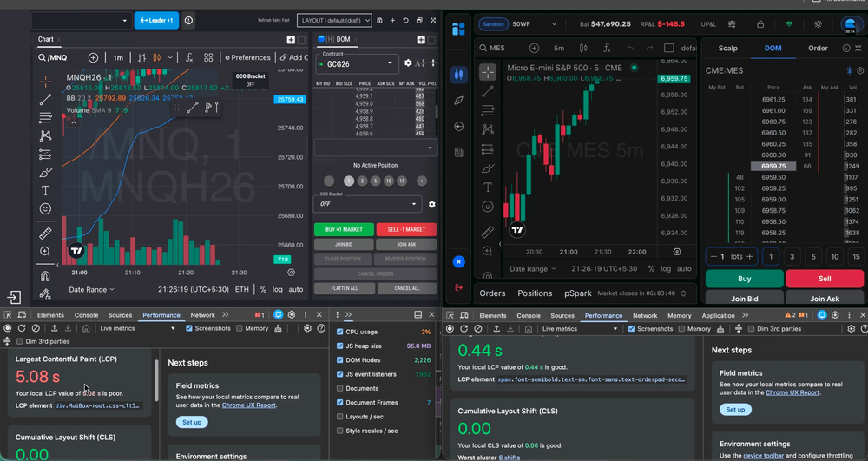Click the ruler measure tool on the MES chart
The width and height of the screenshot is (868, 461).
(488, 232)
